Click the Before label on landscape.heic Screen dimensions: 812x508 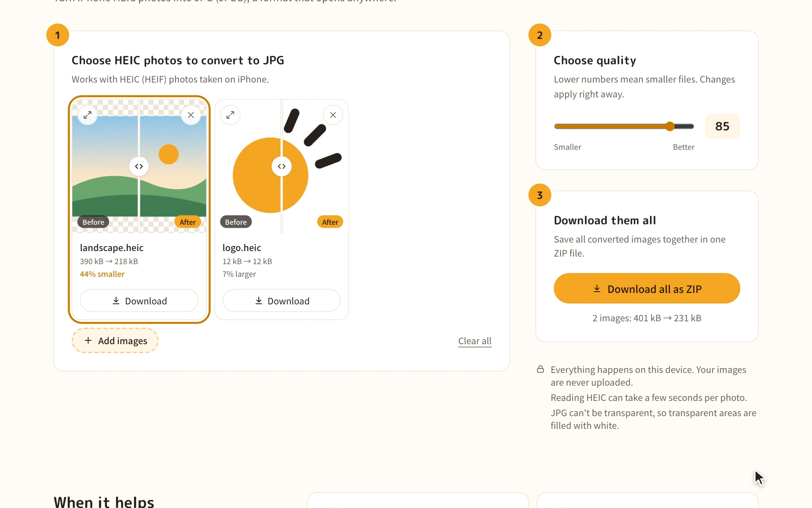pyautogui.click(x=93, y=222)
